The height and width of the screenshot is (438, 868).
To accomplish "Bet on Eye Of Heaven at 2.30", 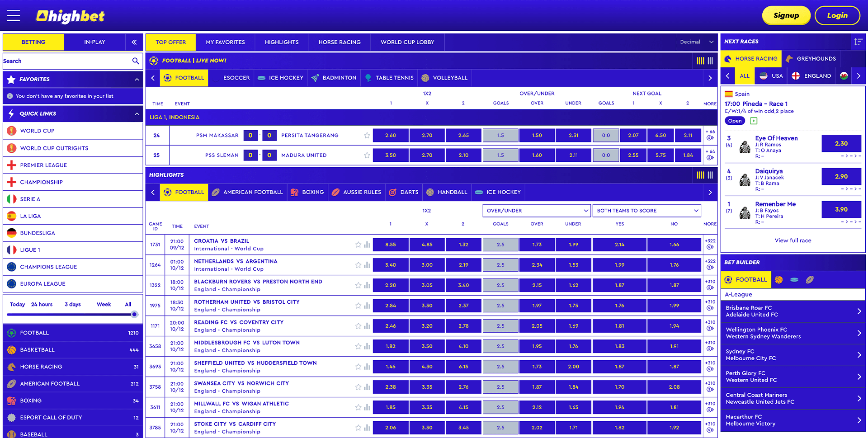I will [x=841, y=144].
